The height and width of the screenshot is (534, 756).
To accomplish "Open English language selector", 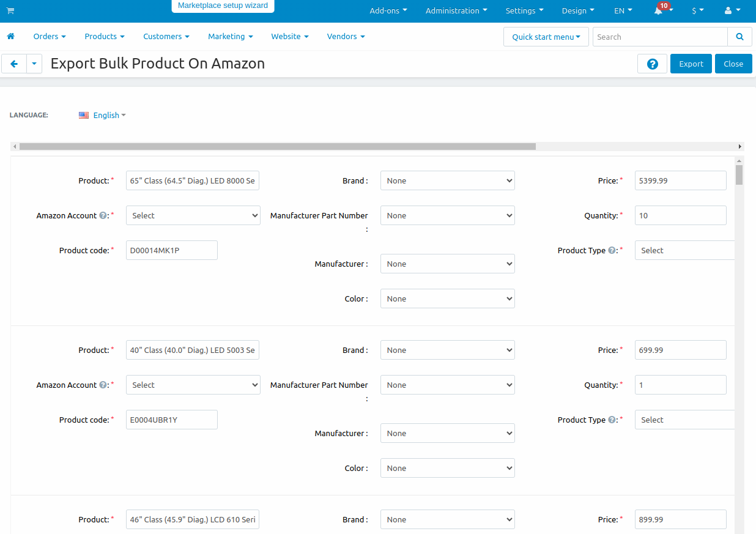I will [109, 115].
